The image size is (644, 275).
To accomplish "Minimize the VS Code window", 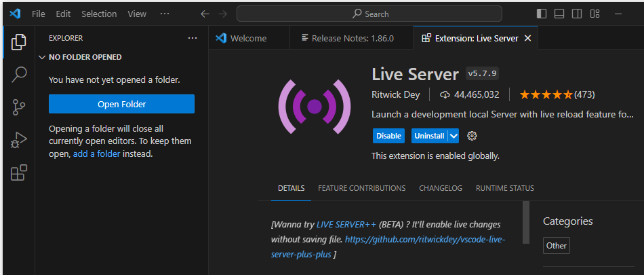I will coord(618,14).
